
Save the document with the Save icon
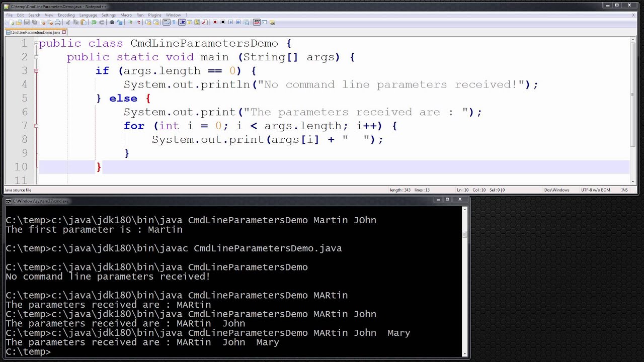tap(27, 22)
